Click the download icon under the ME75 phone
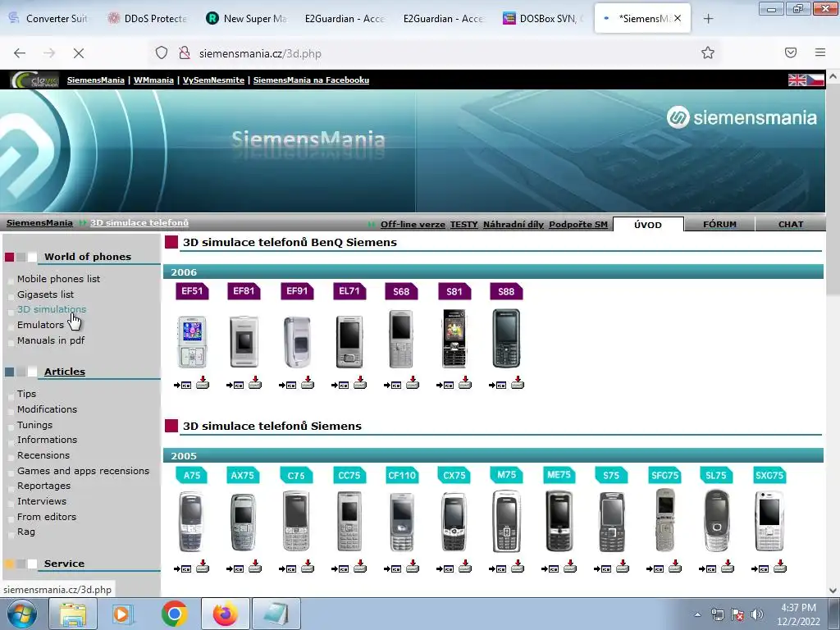 tap(570, 566)
